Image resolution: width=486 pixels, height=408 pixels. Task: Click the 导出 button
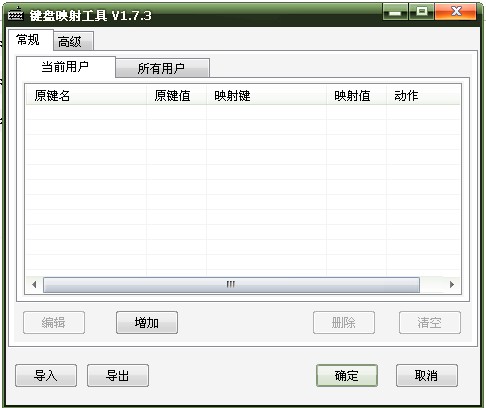(x=118, y=375)
